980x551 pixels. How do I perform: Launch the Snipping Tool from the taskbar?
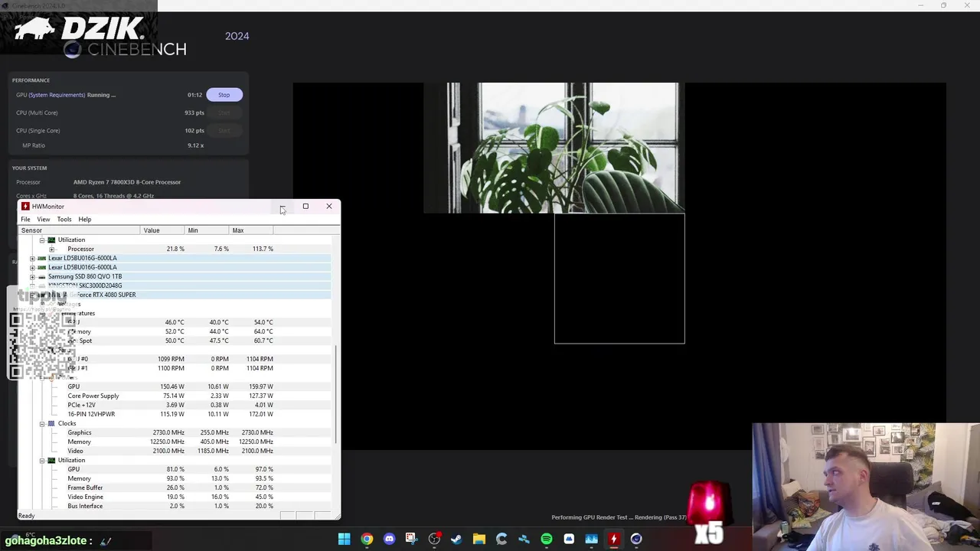point(411,539)
